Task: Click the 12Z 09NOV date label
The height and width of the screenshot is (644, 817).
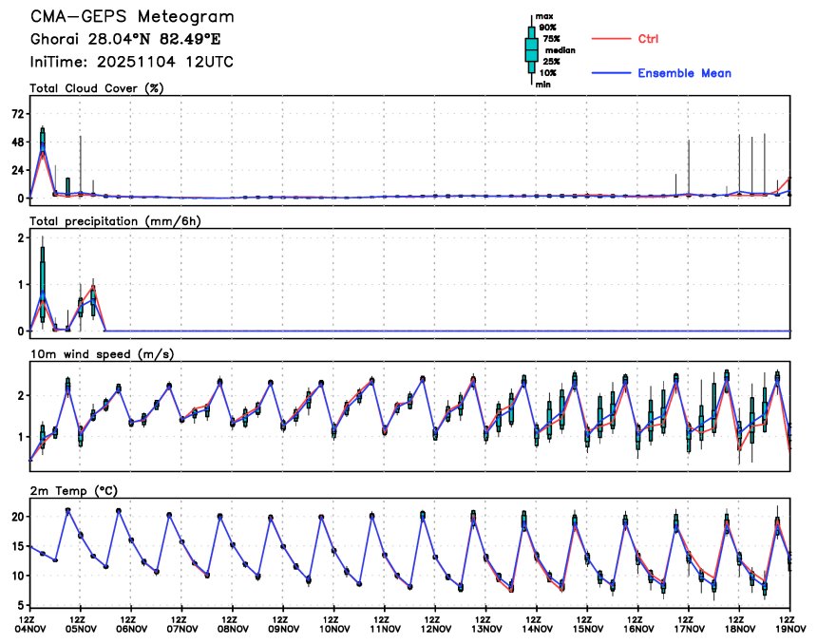Action: point(283,624)
